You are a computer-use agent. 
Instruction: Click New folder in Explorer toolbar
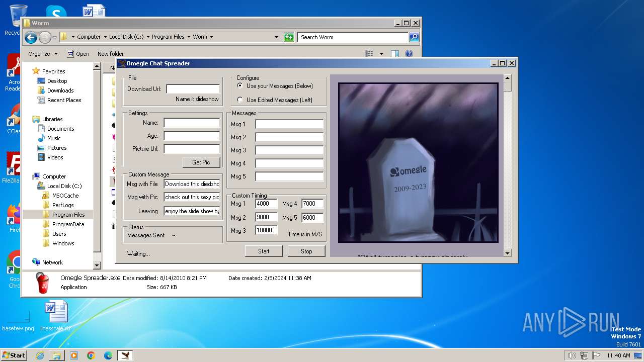click(111, 54)
